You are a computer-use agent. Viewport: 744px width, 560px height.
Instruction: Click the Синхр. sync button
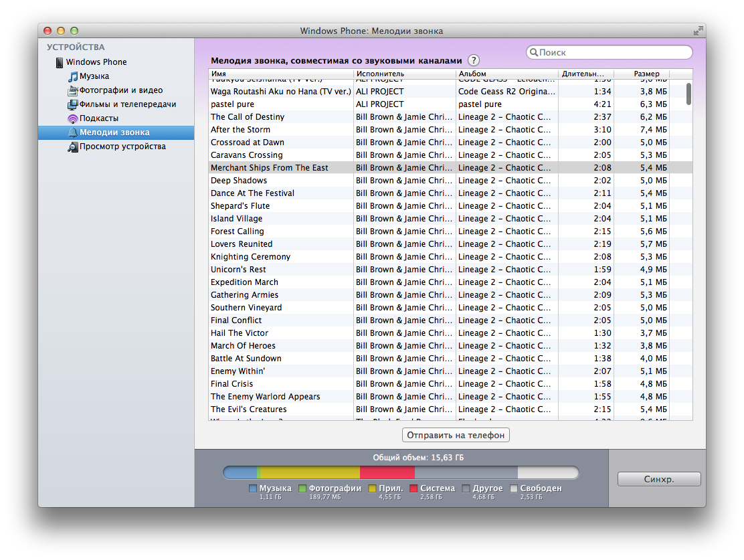[659, 479]
